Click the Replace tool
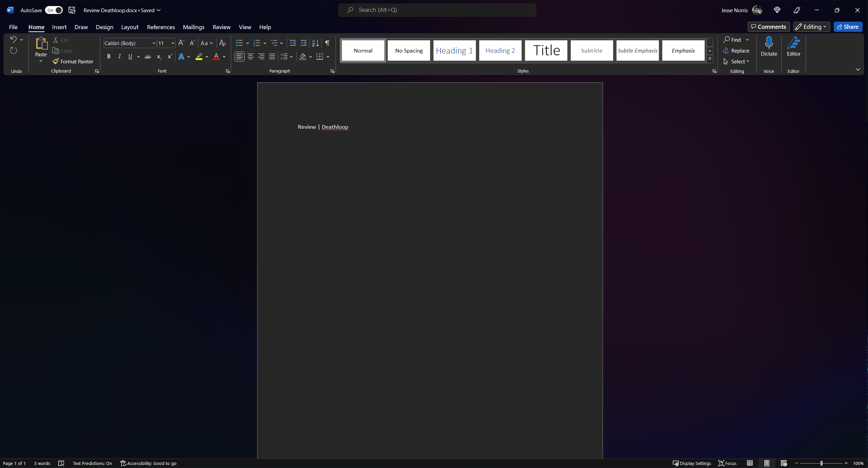Viewport: 868px width, 468px height. [x=736, y=50]
